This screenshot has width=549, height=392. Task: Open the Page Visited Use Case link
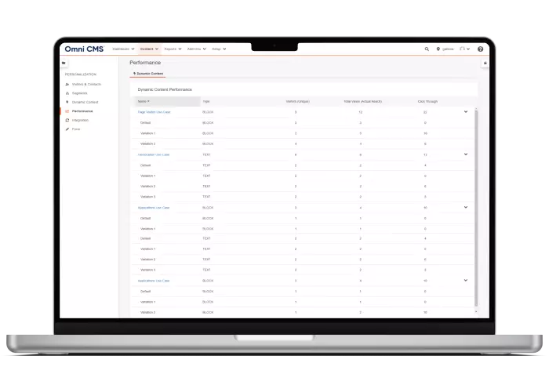pyautogui.click(x=154, y=112)
